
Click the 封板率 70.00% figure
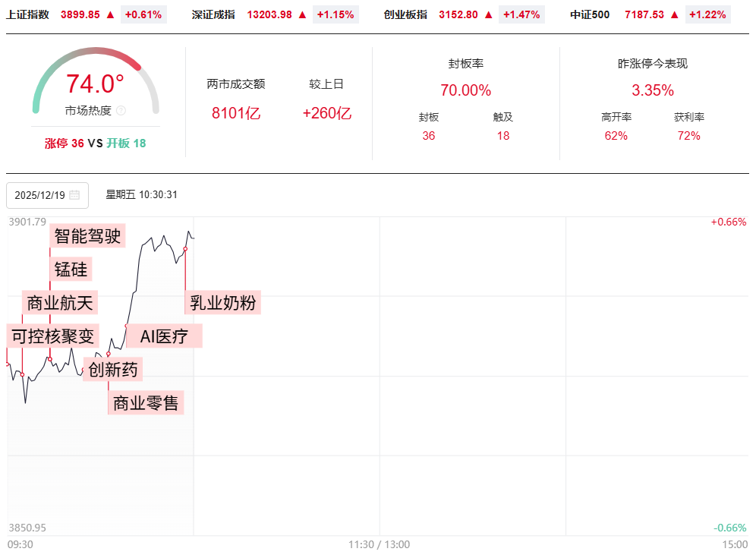tap(465, 90)
